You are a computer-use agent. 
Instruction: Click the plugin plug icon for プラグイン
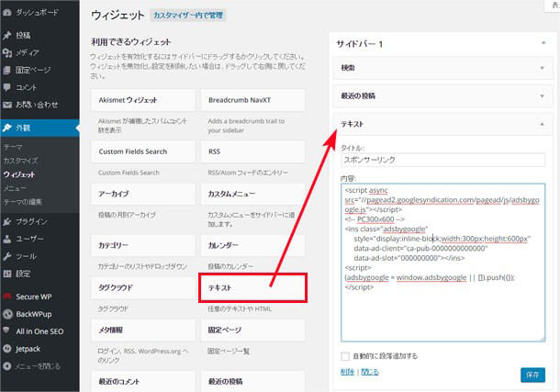pos(7,222)
